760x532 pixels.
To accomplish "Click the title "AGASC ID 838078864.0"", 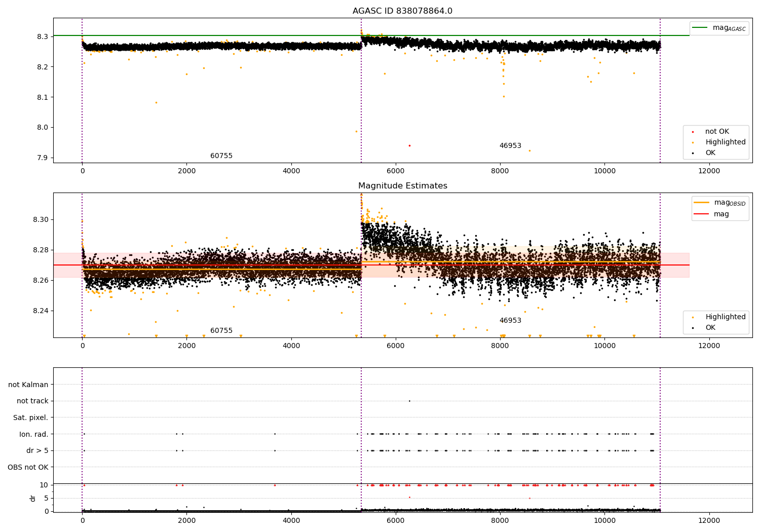I will (x=402, y=11).
